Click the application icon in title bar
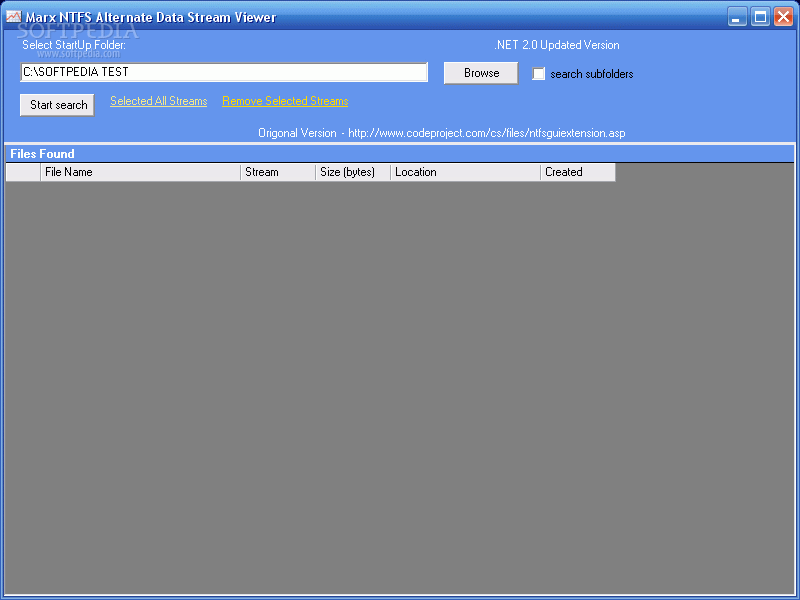 [13, 16]
